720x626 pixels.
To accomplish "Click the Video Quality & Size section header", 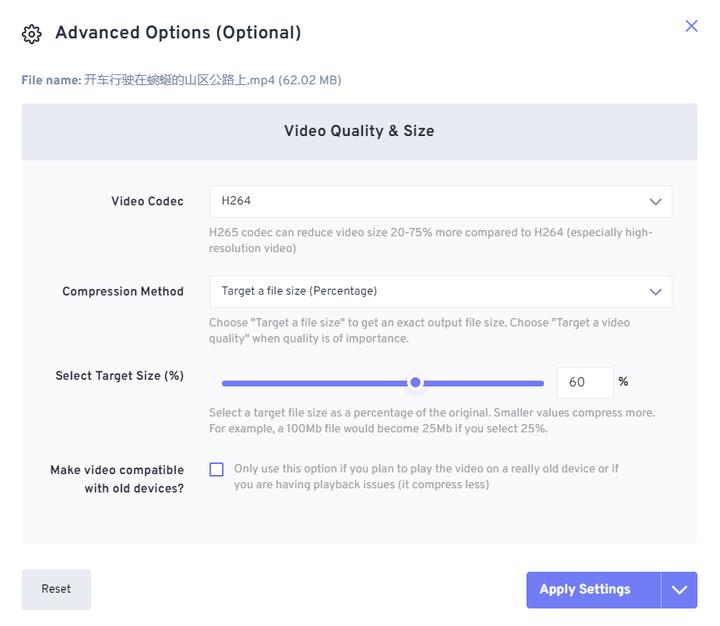I will (359, 131).
